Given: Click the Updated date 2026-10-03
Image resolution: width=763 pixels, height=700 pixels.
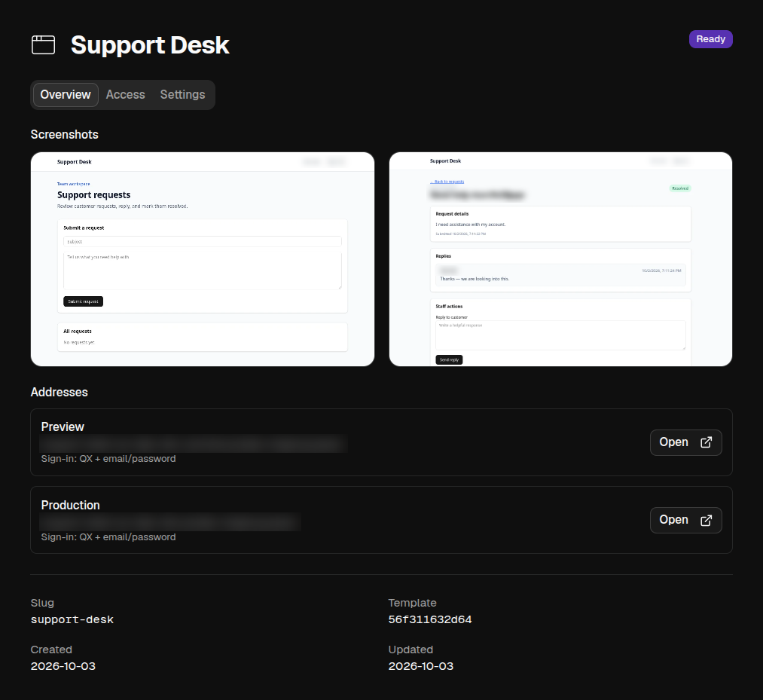Looking at the screenshot, I should tap(420, 666).
